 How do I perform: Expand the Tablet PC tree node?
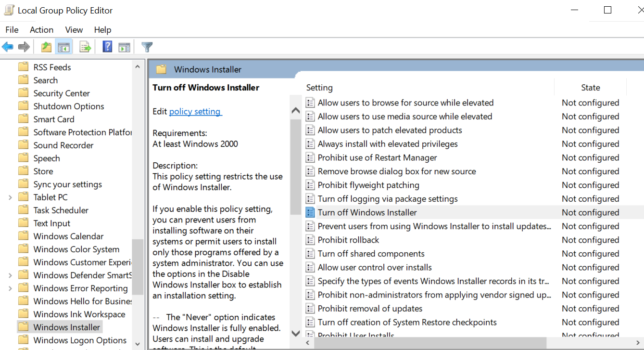point(10,197)
